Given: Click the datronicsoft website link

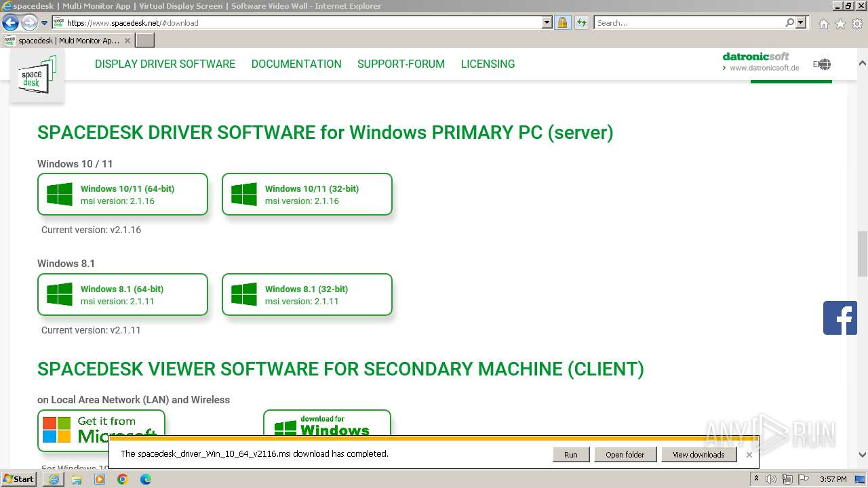Looking at the screenshot, I should click(760, 62).
